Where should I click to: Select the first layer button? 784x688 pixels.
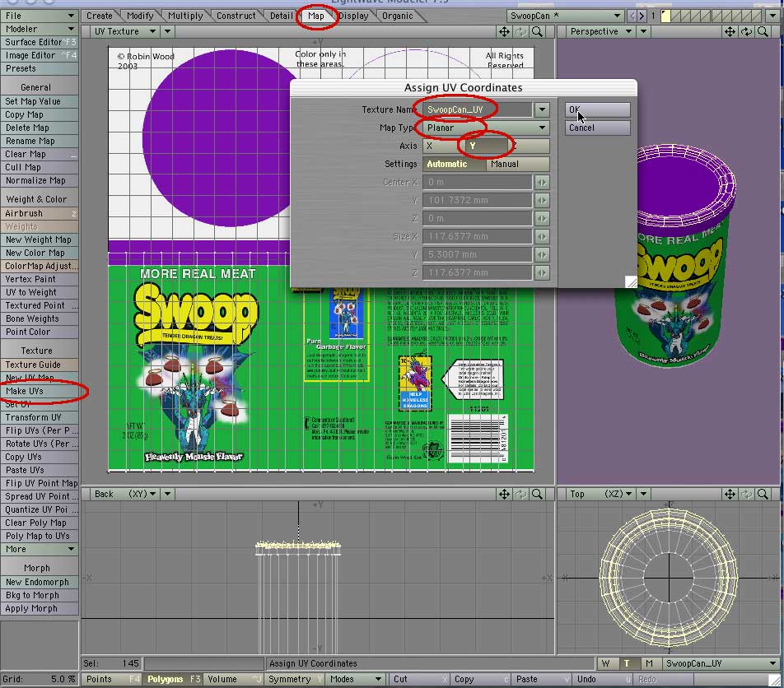[x=666, y=16]
